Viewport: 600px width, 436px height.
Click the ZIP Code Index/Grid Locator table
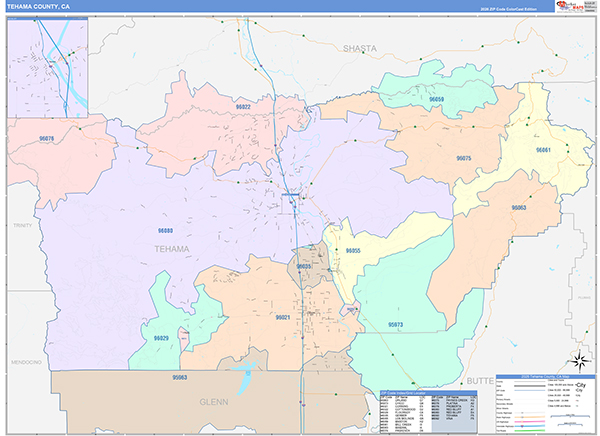point(417,410)
